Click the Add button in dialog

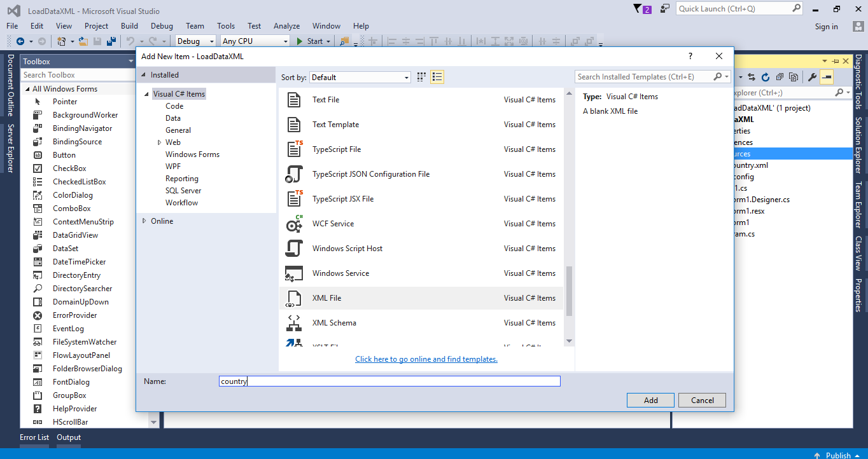650,400
